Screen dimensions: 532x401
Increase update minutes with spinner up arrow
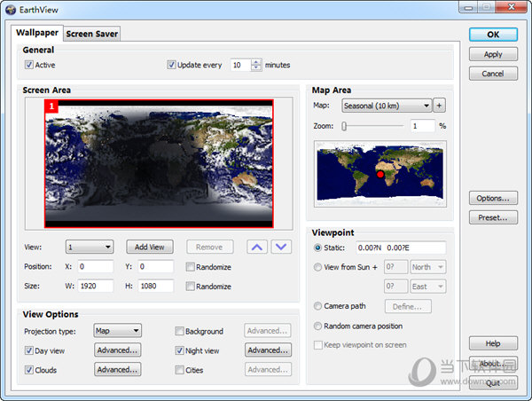[256, 62]
